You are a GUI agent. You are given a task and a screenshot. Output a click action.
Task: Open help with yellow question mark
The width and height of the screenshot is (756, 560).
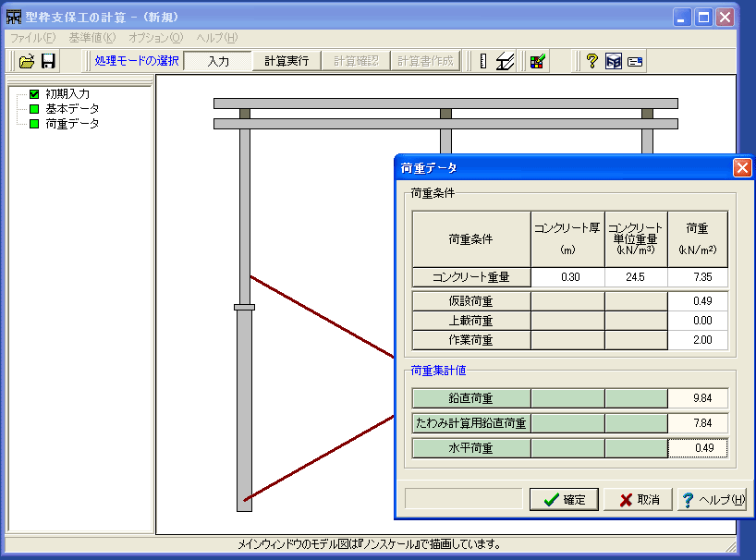click(592, 61)
